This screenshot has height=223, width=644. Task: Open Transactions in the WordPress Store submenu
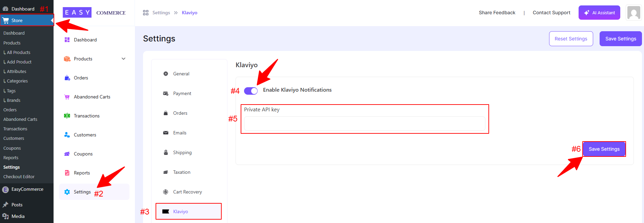tap(15, 129)
